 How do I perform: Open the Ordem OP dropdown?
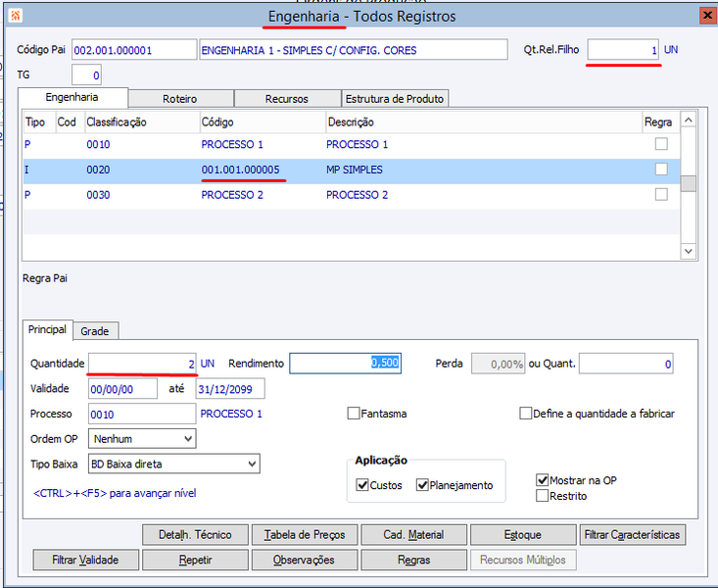(x=187, y=439)
